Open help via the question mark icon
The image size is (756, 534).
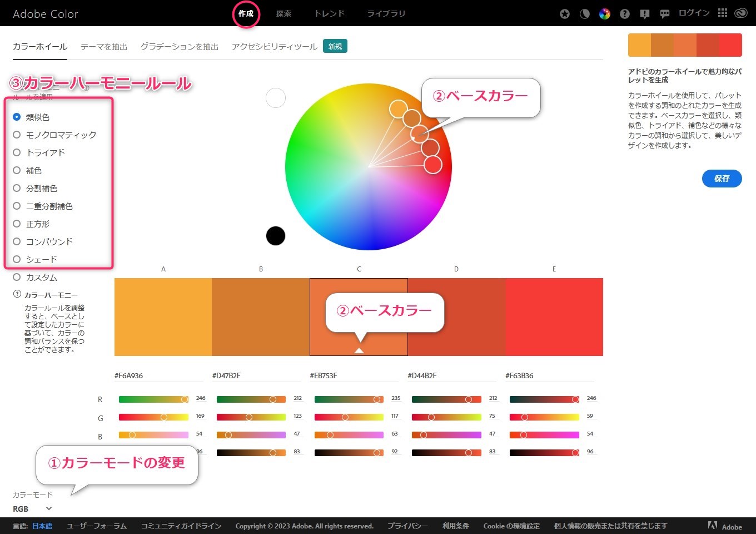tap(625, 14)
